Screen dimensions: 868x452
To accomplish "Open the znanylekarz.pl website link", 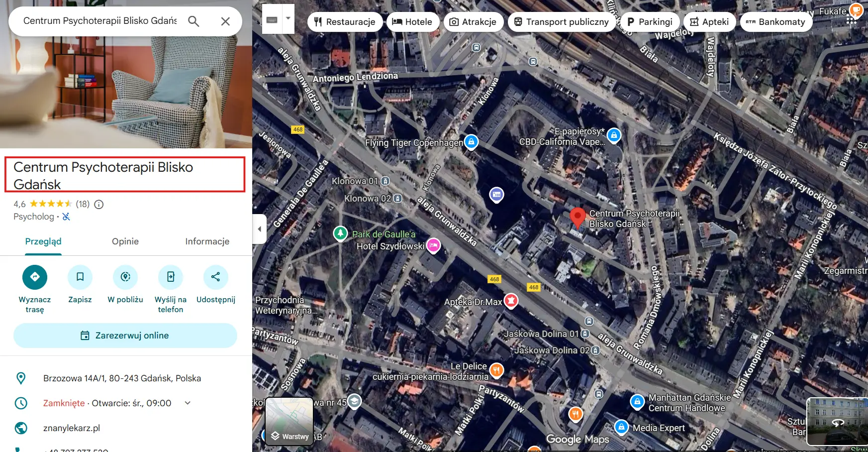I will click(x=72, y=428).
